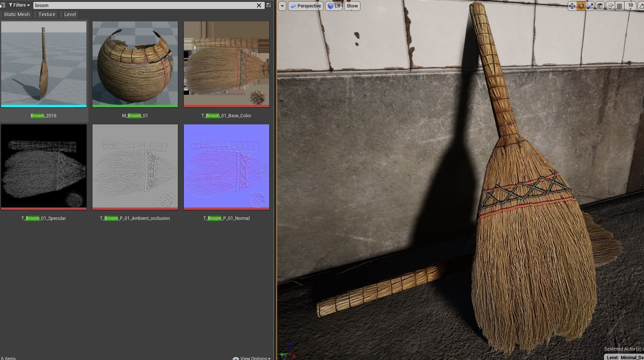Screen dimensions: 644x360
Task: Select the T_Broom_01_Specular texture thumbnail
Action: coord(44,167)
